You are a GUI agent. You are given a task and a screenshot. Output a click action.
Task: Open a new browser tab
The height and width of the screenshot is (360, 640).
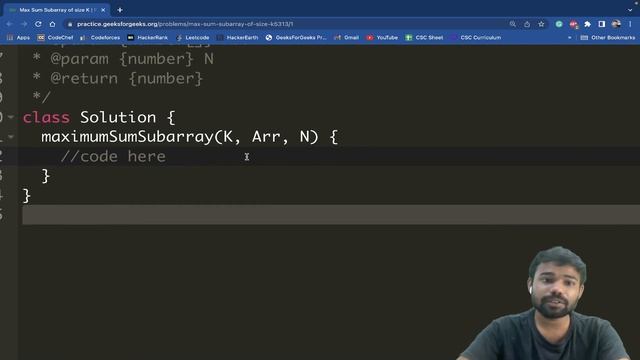tap(120, 10)
